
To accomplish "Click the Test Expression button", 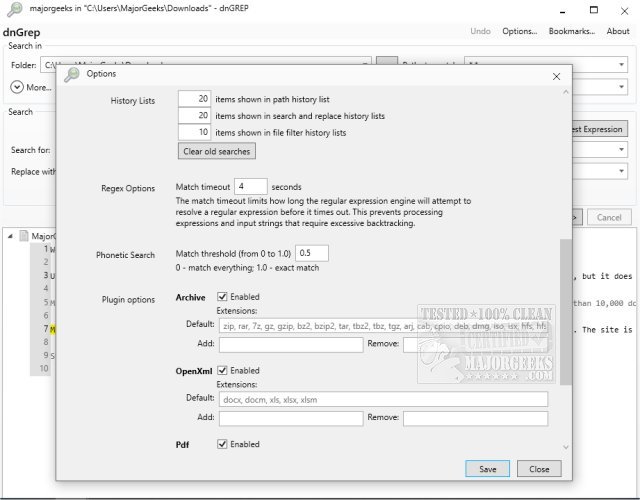I will 600,129.
